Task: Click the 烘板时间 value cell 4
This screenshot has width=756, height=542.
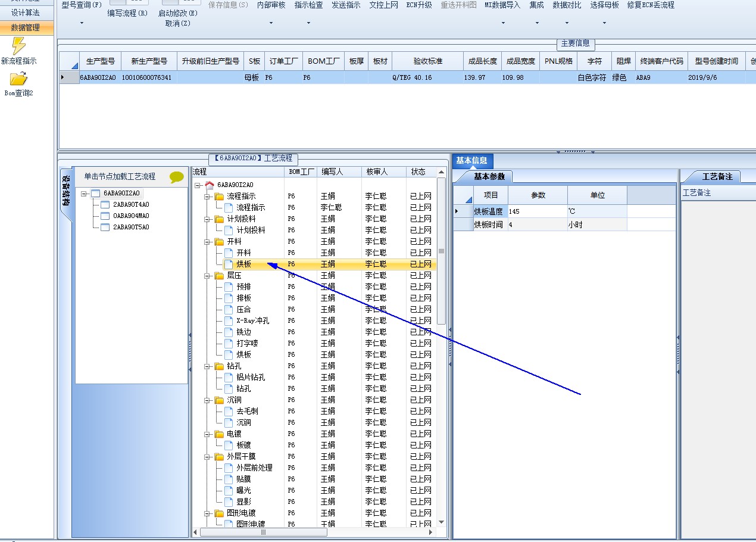Action: click(538, 225)
